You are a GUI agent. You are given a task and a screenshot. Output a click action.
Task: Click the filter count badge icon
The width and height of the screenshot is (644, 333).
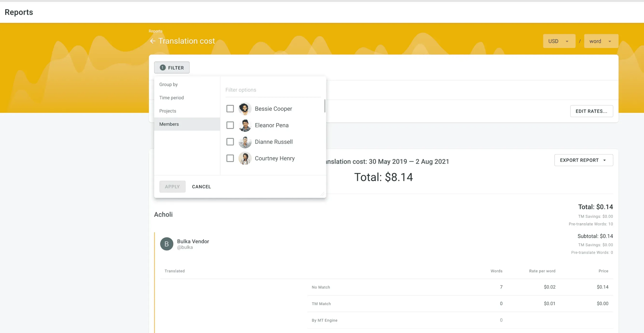[162, 68]
